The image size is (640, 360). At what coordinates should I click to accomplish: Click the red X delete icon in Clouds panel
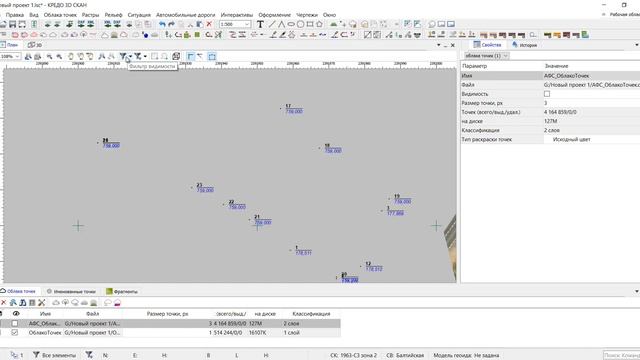click(x=3, y=302)
